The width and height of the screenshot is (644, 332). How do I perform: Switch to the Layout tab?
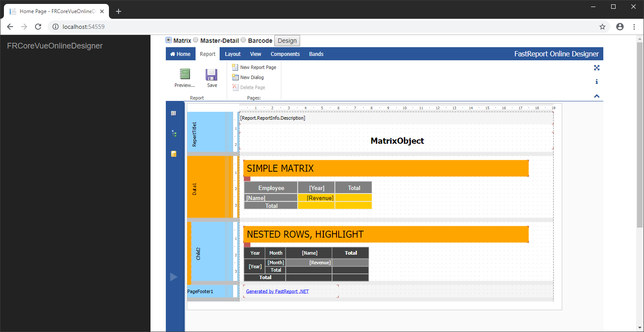point(233,54)
